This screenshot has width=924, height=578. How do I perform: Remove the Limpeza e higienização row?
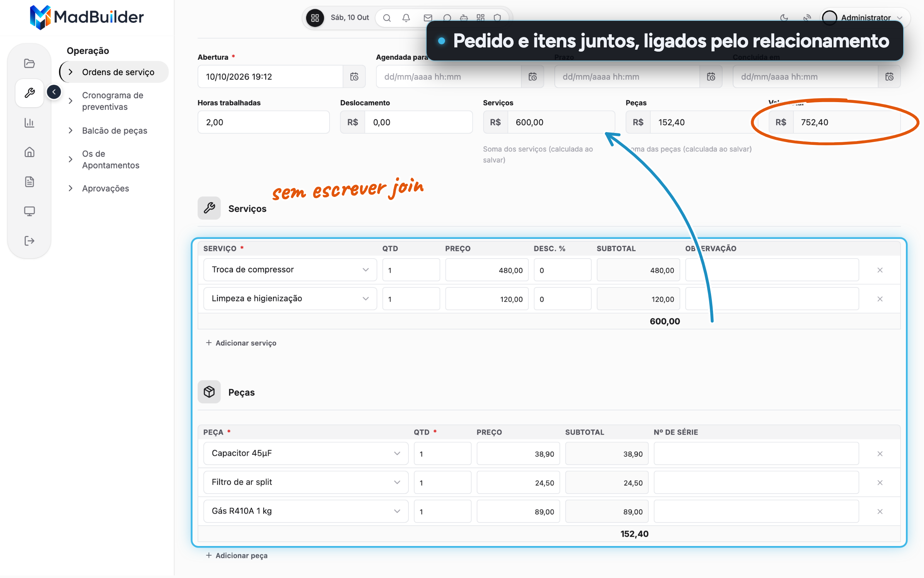[880, 299]
